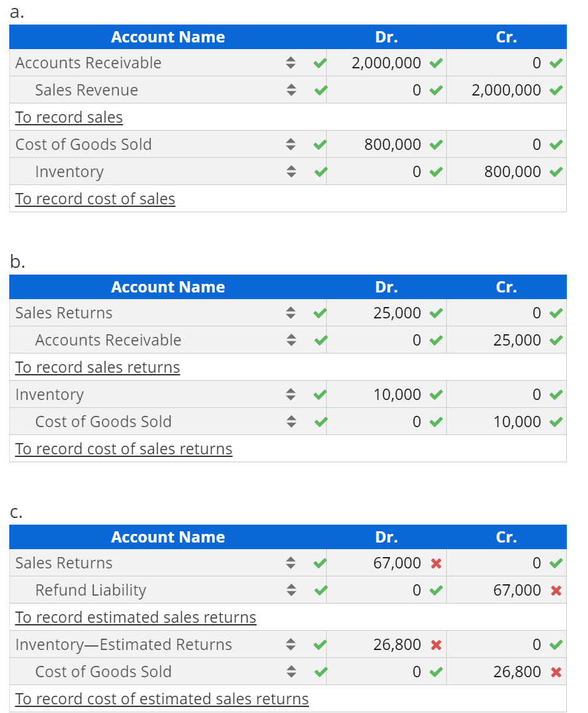Viewport: 588px width, 713px height.
Task: Click green check beside 800,000 Inventory credit
Action: pos(556,171)
